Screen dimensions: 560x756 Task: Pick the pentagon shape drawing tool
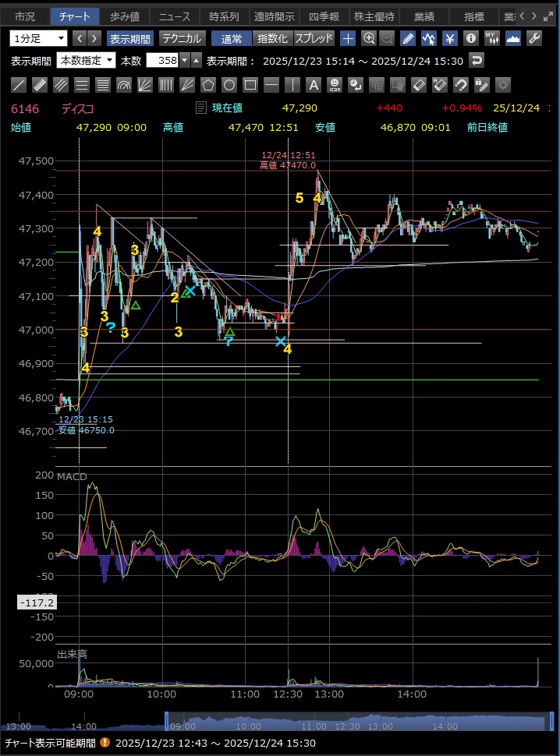[x=208, y=85]
